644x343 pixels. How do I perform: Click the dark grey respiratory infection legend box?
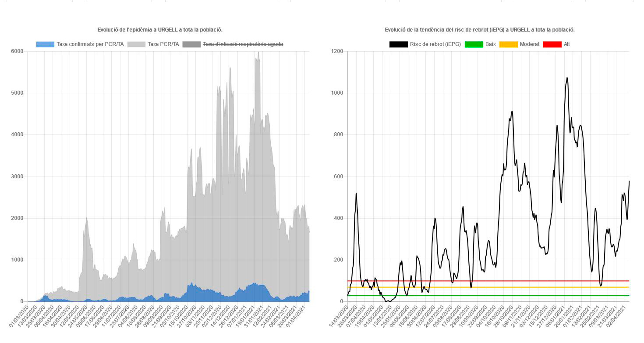[x=191, y=44]
